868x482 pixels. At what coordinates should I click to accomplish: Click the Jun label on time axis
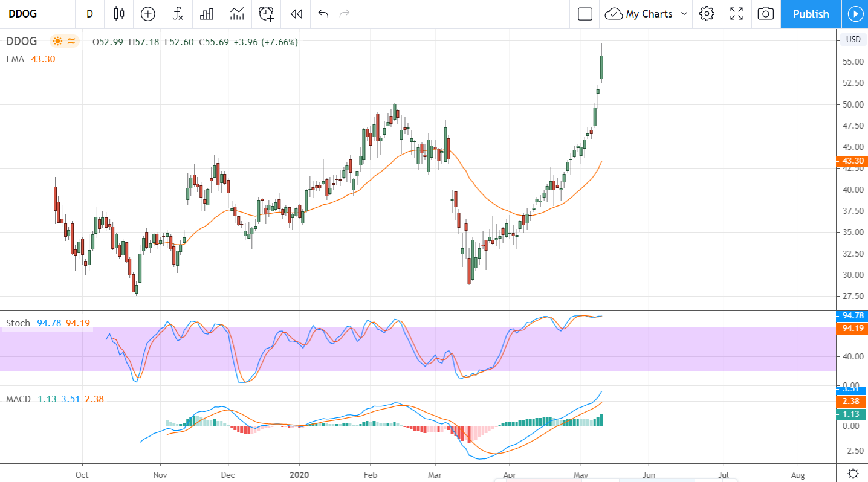pyautogui.click(x=649, y=475)
